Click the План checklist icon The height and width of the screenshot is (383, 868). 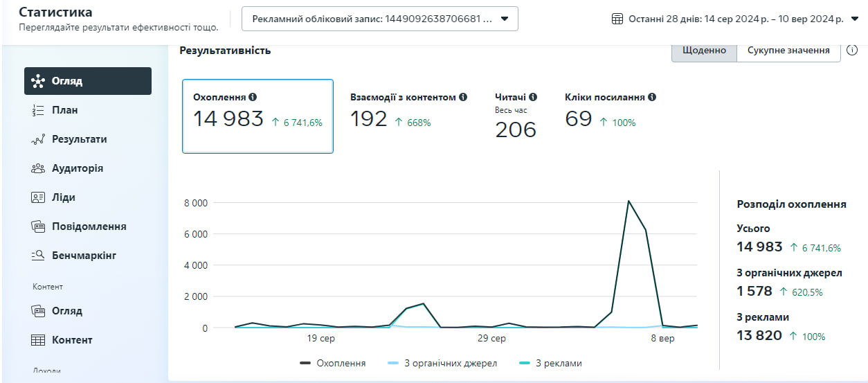[x=38, y=110]
